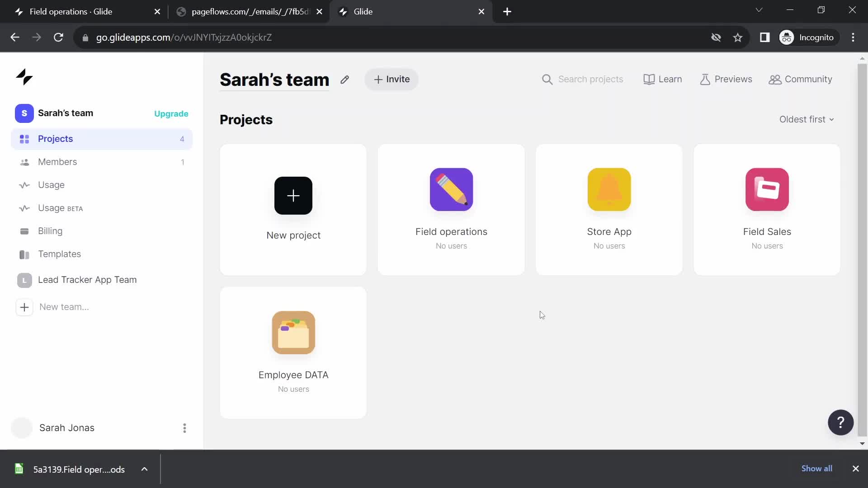
Task: Open the tab search dropdown arrow
Action: coord(759,10)
